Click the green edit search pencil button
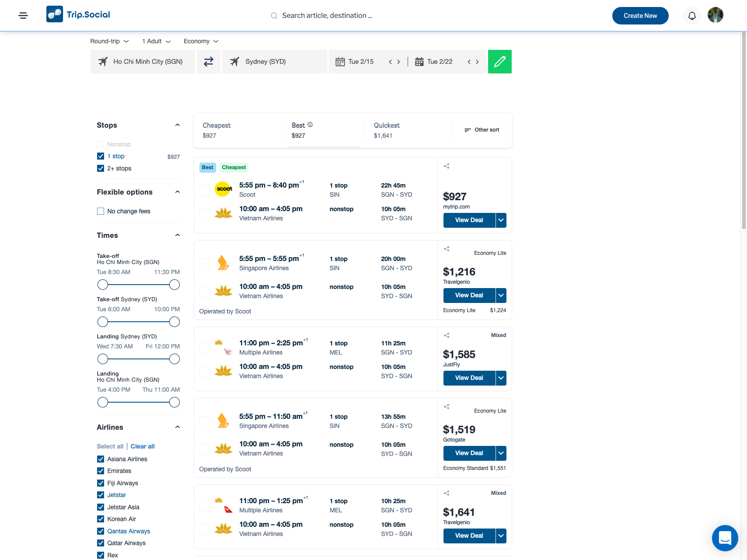Image resolution: width=747 pixels, height=560 pixels. pos(500,62)
